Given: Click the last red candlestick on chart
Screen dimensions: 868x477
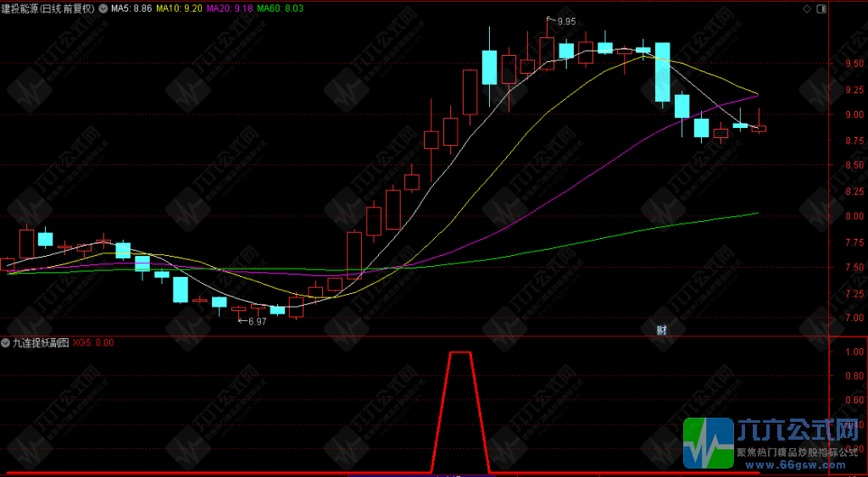Looking at the screenshot, I should tap(759, 129).
